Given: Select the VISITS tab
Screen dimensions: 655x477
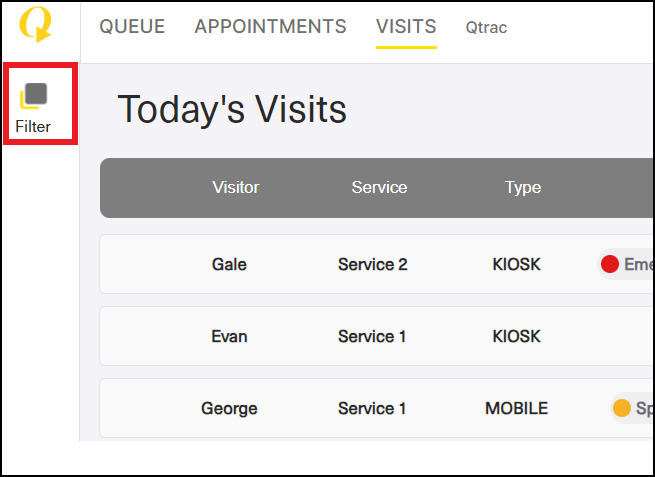Looking at the screenshot, I should point(406,27).
